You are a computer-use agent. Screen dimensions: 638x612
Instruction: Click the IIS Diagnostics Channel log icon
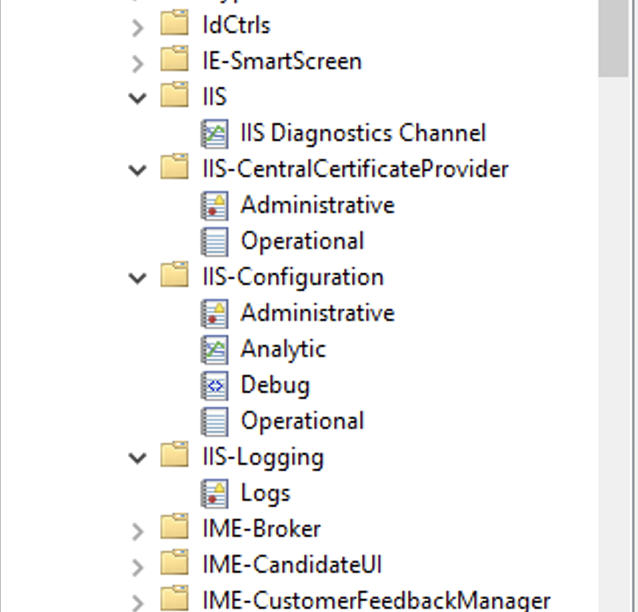(x=214, y=133)
